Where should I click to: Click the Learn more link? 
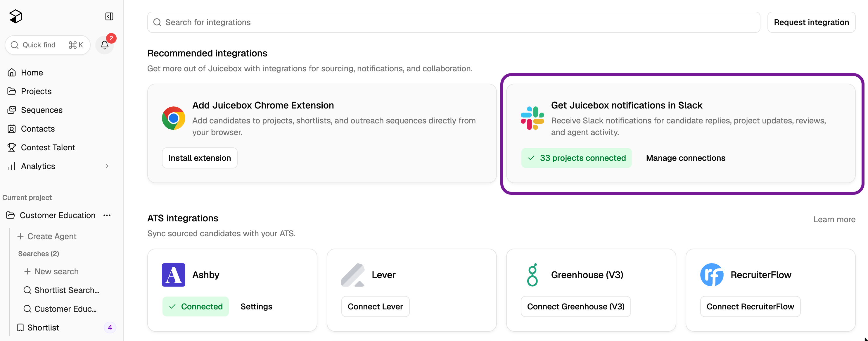coord(834,219)
